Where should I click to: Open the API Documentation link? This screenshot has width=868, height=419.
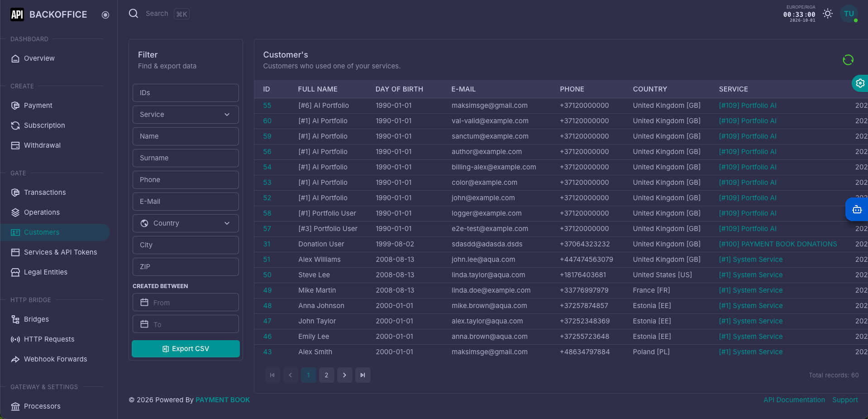click(794, 400)
